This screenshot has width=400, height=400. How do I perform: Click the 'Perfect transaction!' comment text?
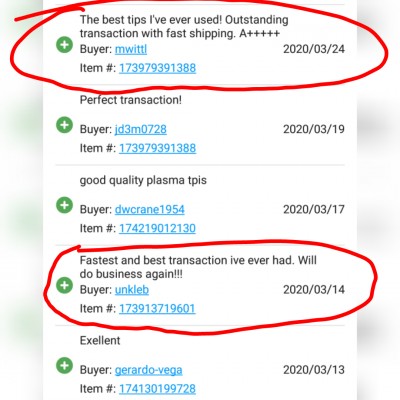point(131,100)
